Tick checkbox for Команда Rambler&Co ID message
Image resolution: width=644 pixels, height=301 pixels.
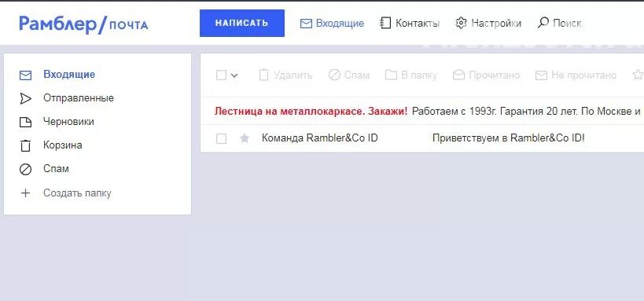(x=221, y=139)
